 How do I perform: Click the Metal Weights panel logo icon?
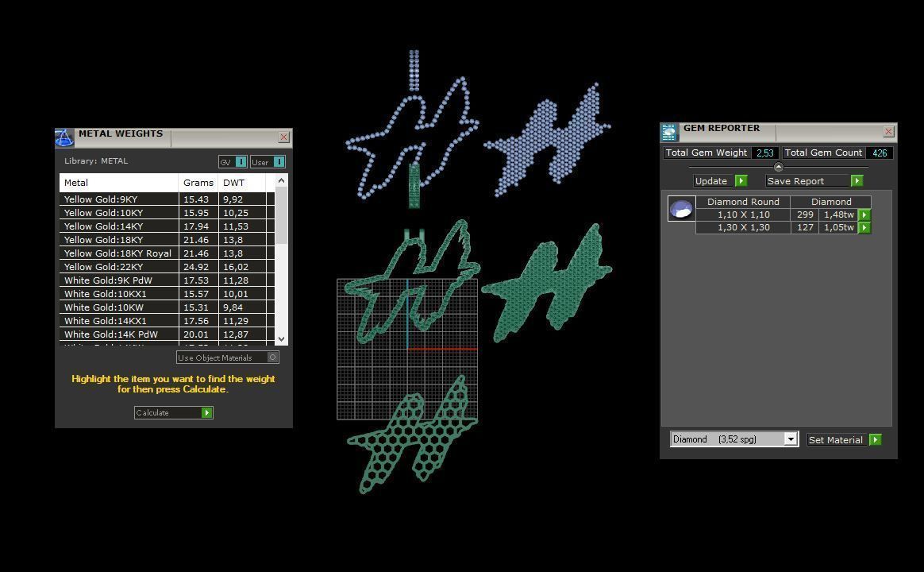point(64,137)
